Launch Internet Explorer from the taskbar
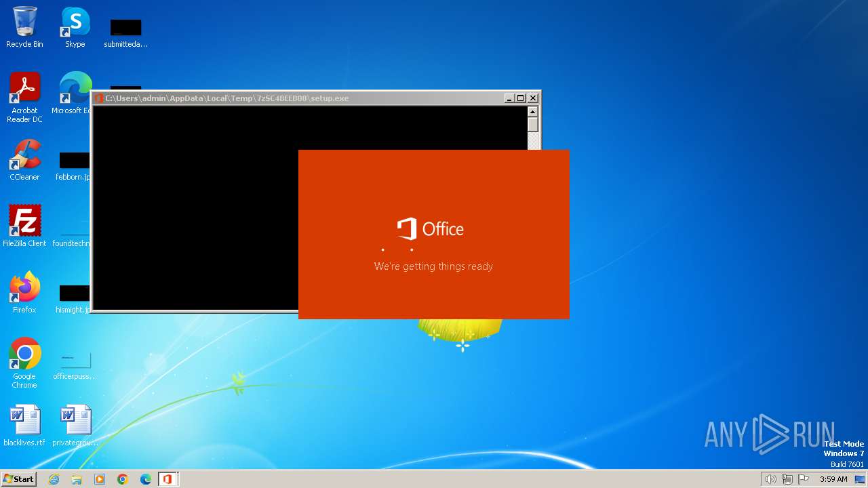The height and width of the screenshot is (488, 868). [x=54, y=479]
